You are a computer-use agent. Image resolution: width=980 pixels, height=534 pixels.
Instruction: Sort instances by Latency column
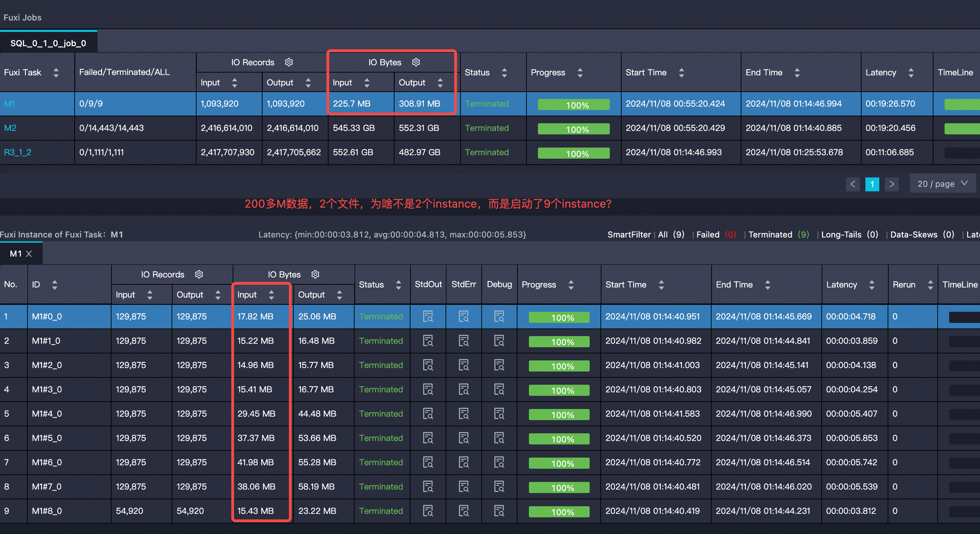point(872,284)
